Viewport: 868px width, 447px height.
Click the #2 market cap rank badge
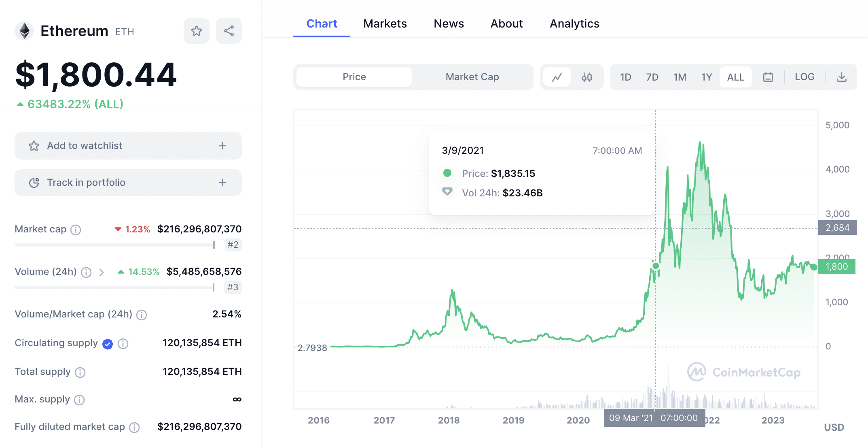point(233,245)
